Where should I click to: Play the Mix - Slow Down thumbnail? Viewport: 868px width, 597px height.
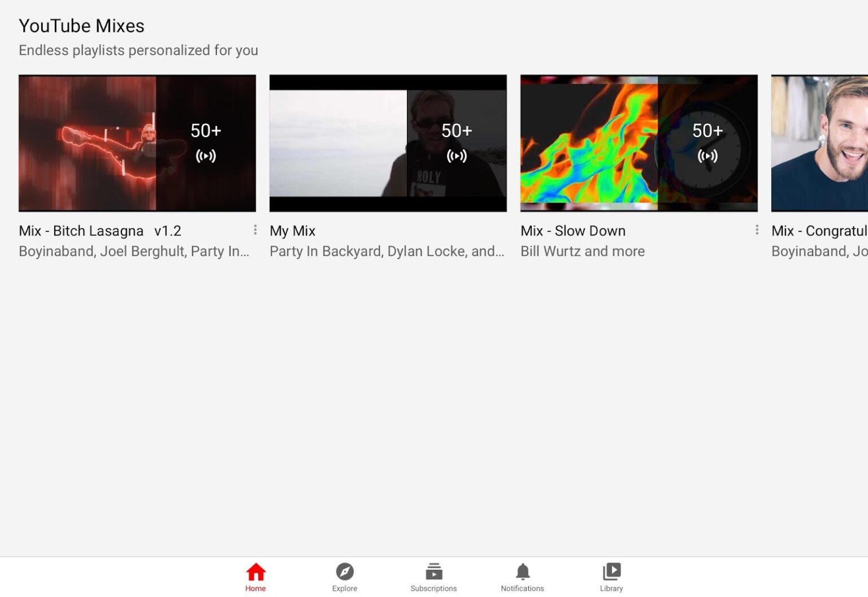click(639, 143)
